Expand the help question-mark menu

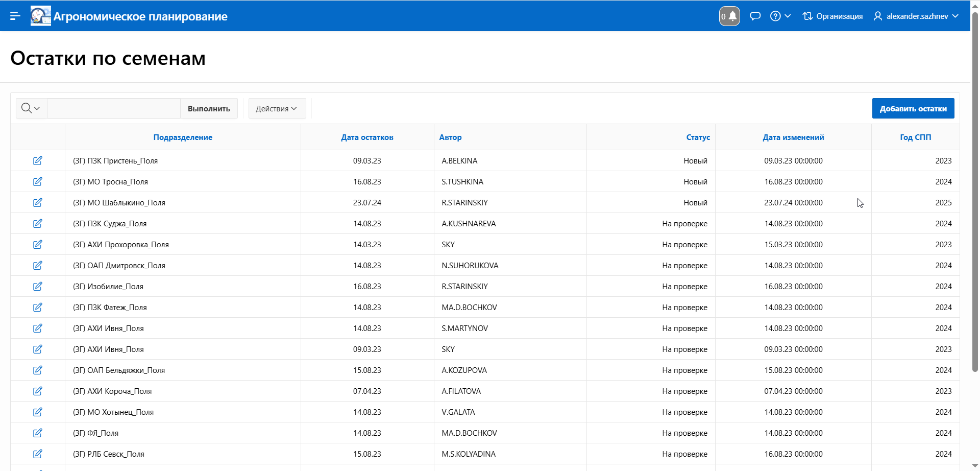[780, 16]
